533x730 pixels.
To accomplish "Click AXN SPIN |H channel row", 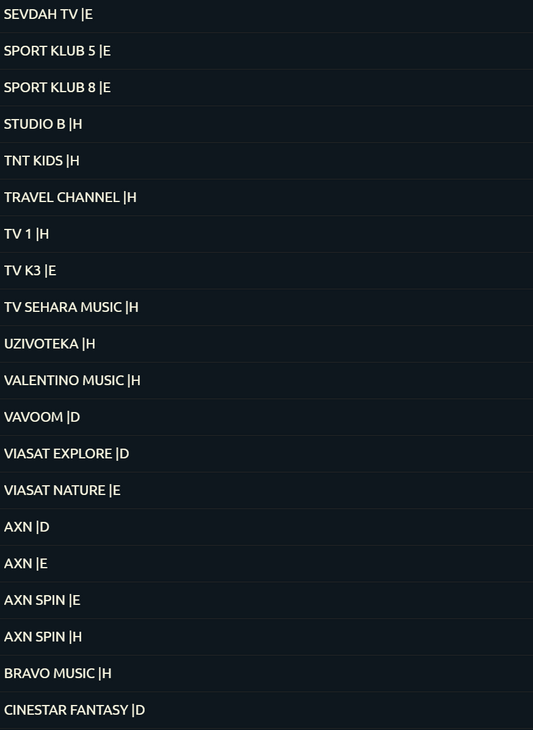I will (x=266, y=637).
